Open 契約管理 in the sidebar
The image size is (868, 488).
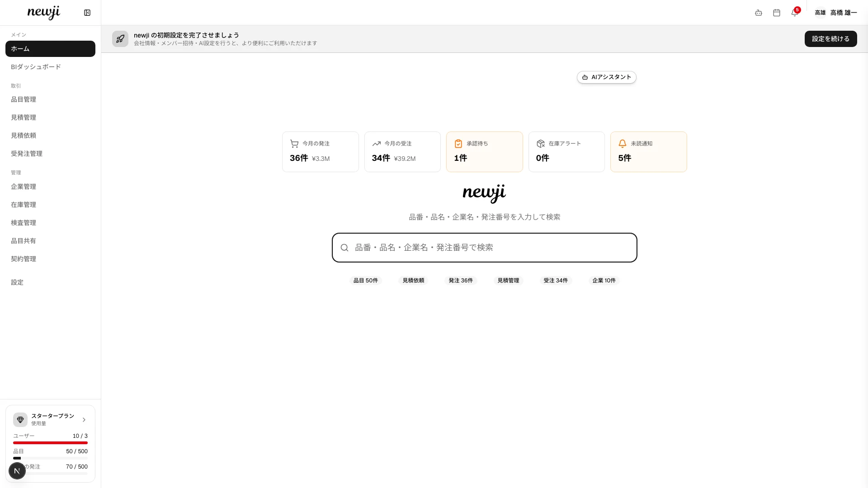[x=50, y=259]
